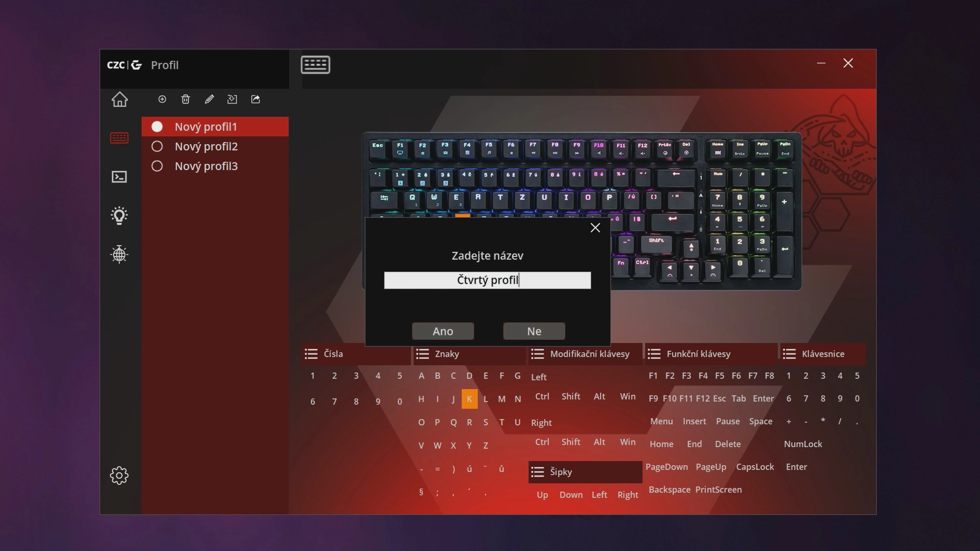This screenshot has width=980, height=551.
Task: Choose Backspace in Funkční klávesy
Action: 669,490
